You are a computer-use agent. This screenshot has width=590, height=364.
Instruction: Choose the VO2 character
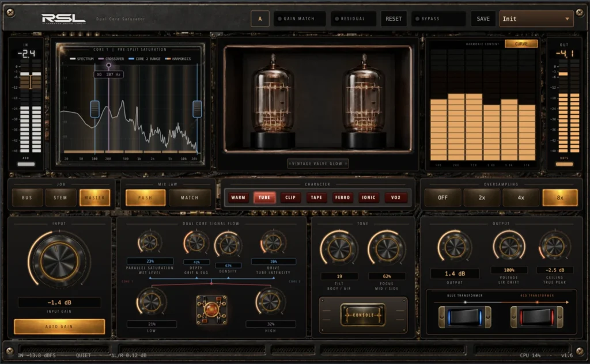coord(395,198)
